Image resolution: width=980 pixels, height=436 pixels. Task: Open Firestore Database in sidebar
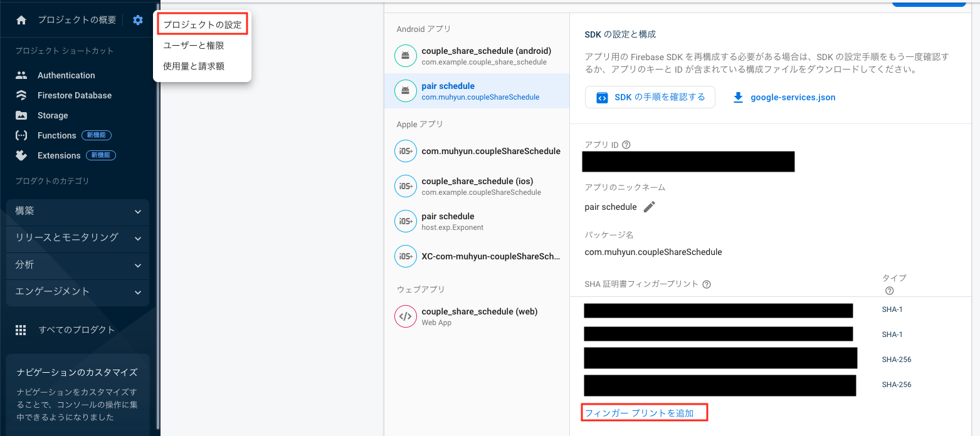[x=75, y=95]
